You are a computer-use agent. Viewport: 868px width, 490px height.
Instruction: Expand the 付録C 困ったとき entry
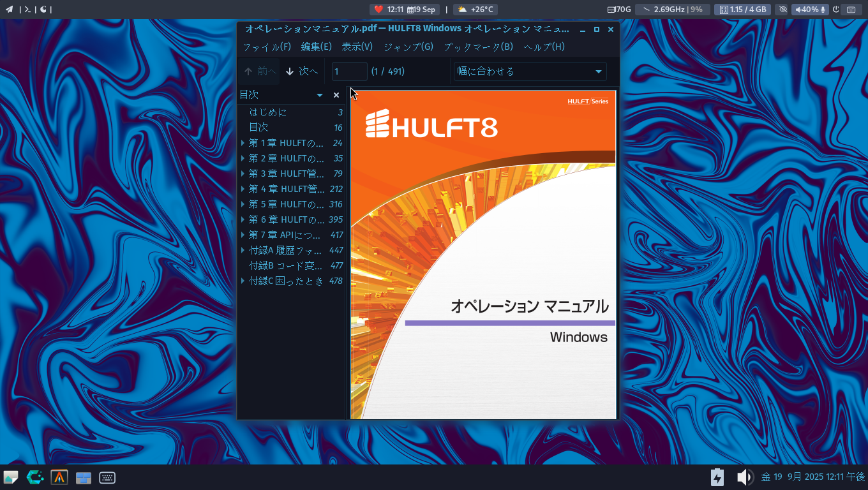point(243,281)
